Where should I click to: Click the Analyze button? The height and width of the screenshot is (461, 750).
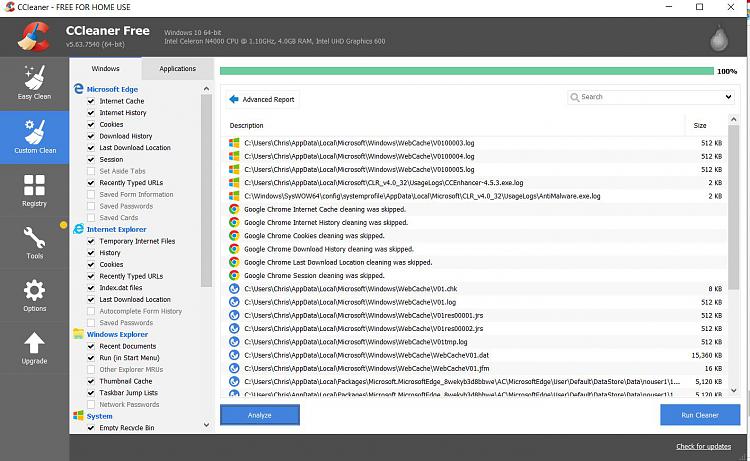[x=260, y=415]
